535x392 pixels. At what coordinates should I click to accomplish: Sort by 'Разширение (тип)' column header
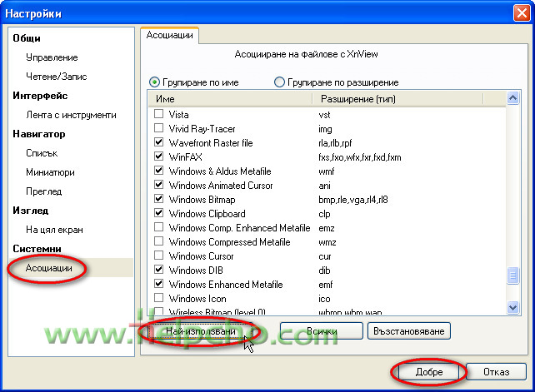point(397,99)
